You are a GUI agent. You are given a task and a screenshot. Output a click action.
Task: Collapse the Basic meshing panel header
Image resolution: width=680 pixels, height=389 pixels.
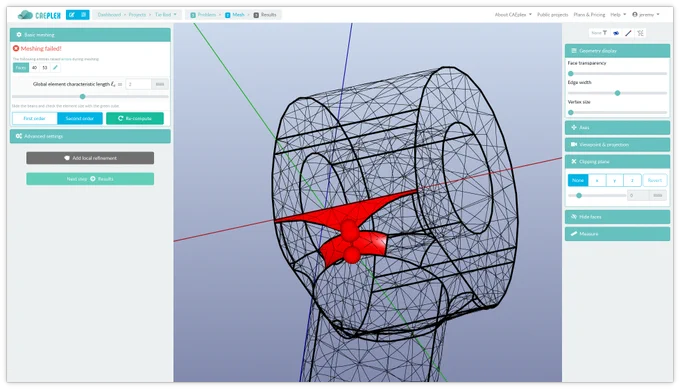(x=90, y=35)
